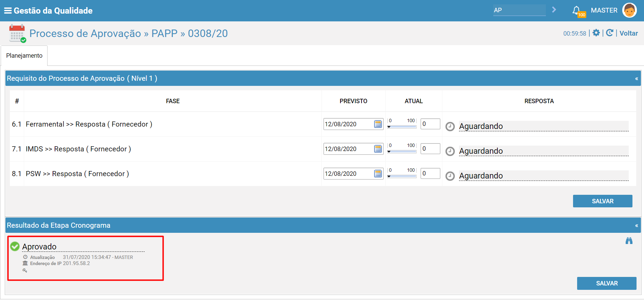Click the Atual value box for Ferramental row
644x300 pixels.
point(430,124)
